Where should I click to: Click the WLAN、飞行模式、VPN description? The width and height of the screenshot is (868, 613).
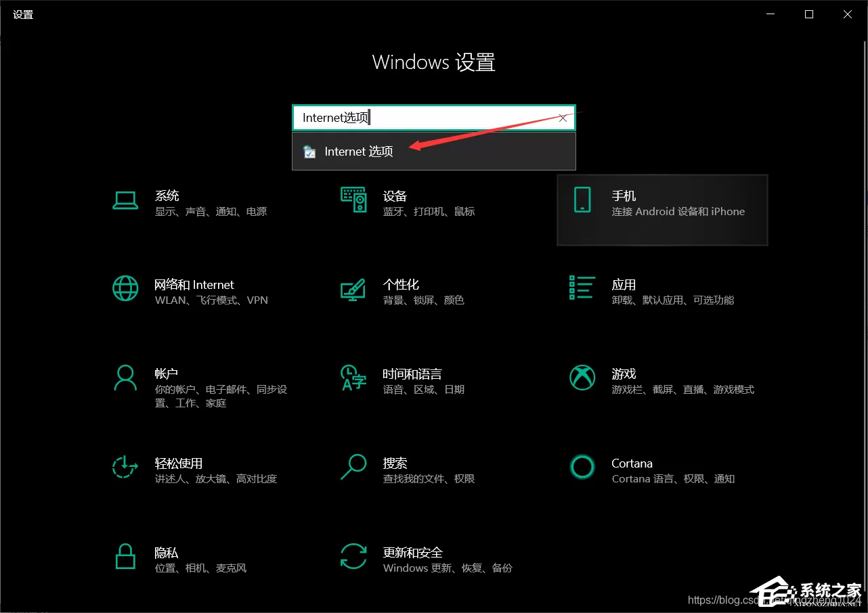[x=212, y=300]
